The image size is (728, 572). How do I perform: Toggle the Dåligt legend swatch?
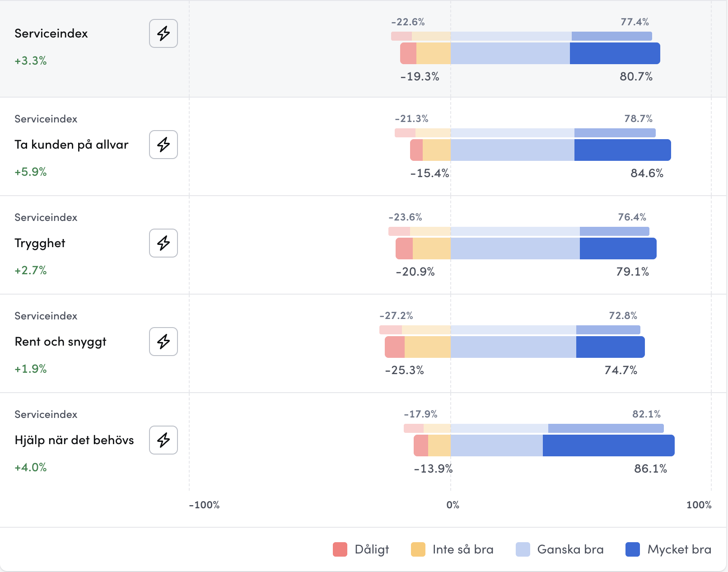pyautogui.click(x=340, y=549)
